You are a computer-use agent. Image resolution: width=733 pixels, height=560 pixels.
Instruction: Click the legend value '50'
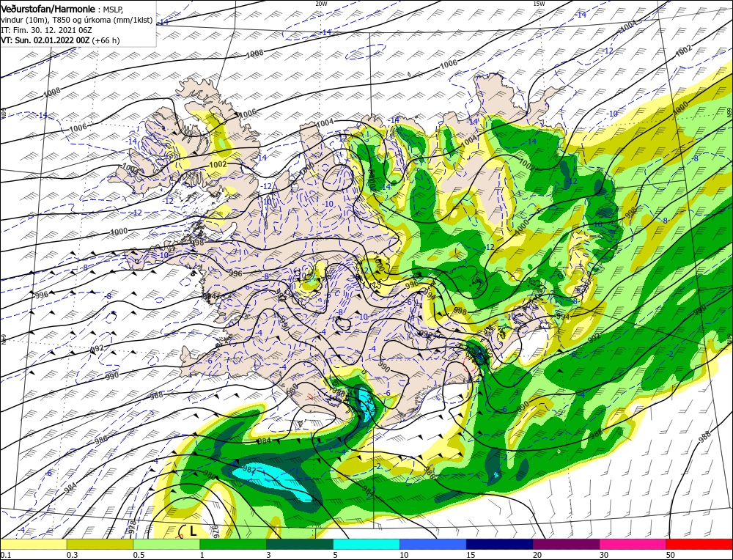click(x=671, y=554)
